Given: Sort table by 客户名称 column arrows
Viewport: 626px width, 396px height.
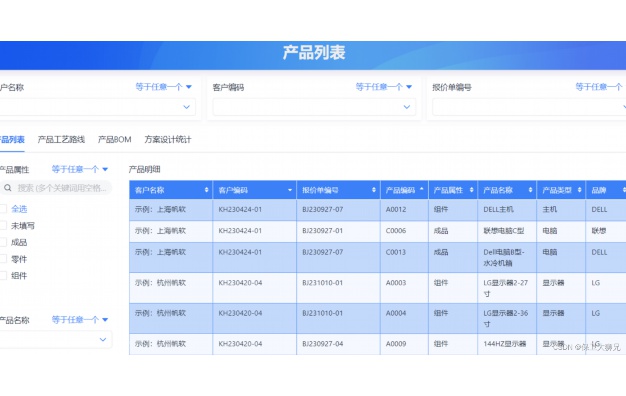Looking at the screenshot, I should (206, 190).
